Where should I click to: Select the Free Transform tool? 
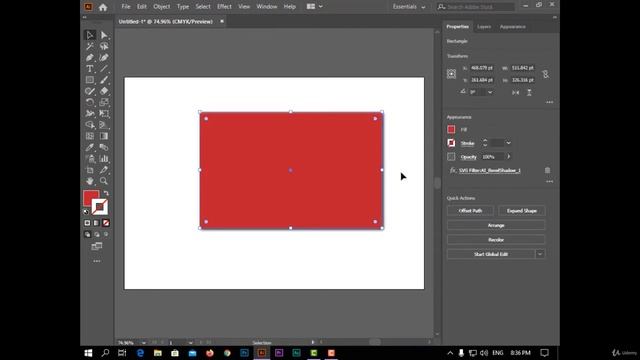(x=104, y=113)
